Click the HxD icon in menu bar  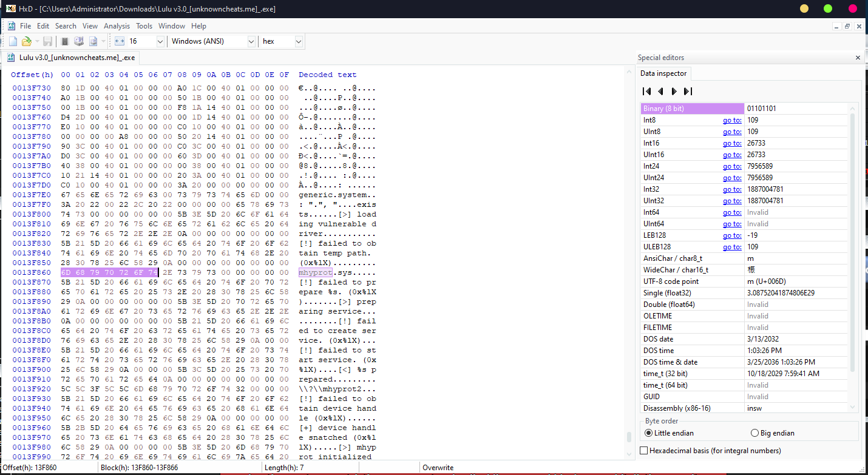click(11, 26)
